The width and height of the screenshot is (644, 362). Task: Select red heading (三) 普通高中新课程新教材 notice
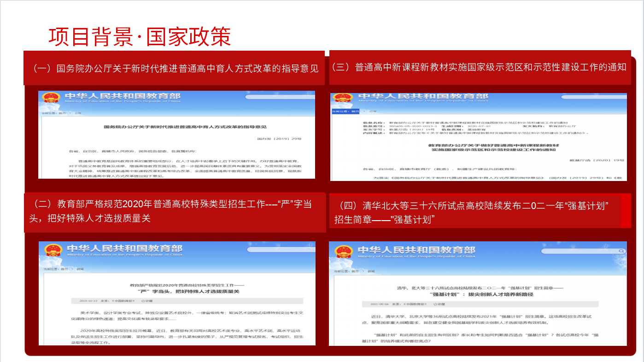(479, 67)
